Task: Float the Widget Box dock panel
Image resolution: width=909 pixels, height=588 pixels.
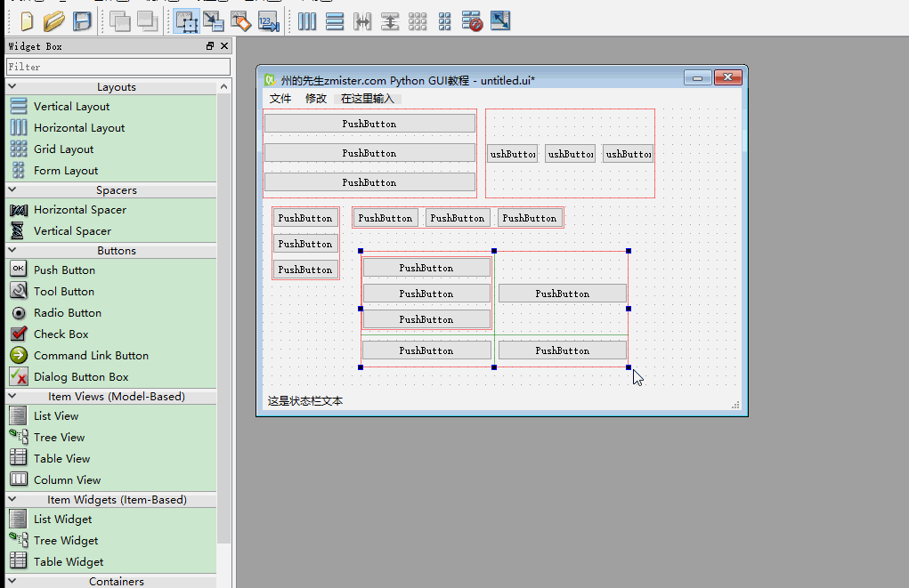Action: [x=210, y=45]
